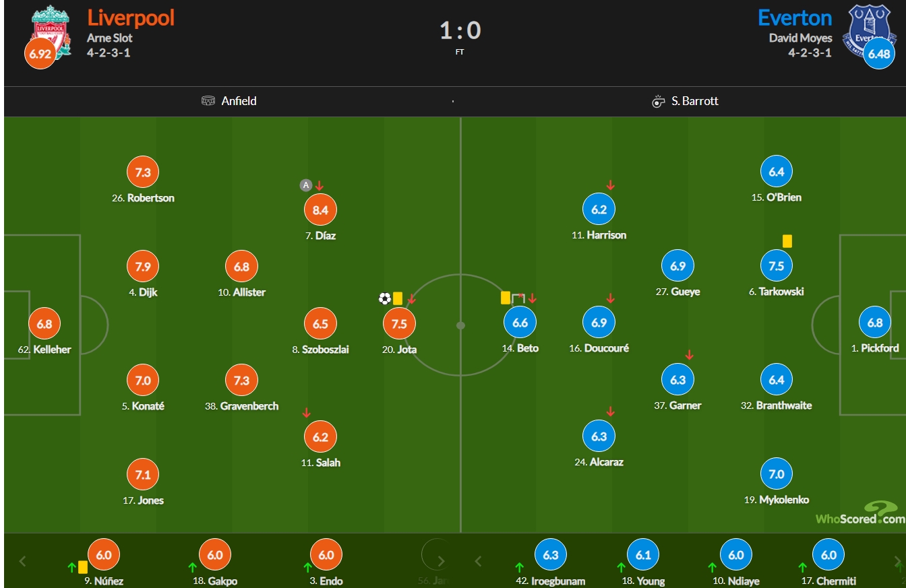This screenshot has width=906, height=588.
Task: Click the missed-goal icon above Beto
Action: [518, 298]
